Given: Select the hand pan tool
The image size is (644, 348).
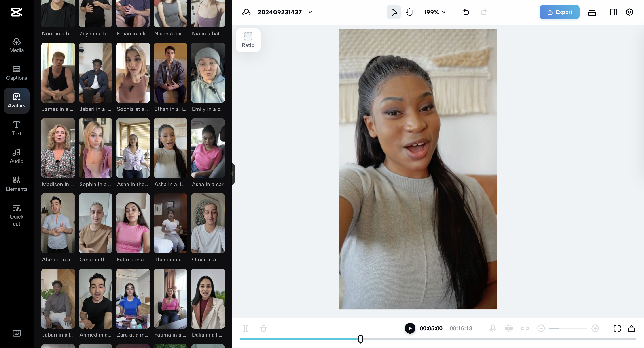Looking at the screenshot, I should [x=409, y=12].
